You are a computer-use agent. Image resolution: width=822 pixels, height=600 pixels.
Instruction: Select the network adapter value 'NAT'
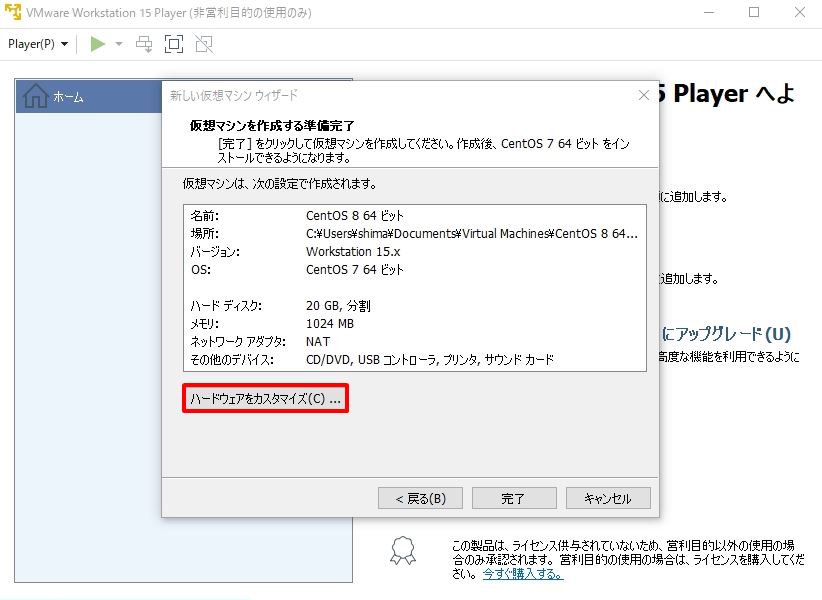coord(318,342)
